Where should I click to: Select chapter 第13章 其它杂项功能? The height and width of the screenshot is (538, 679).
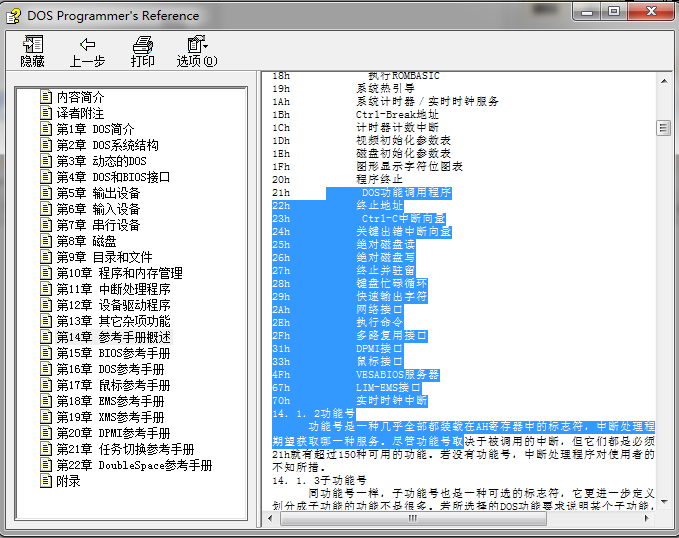[113, 321]
